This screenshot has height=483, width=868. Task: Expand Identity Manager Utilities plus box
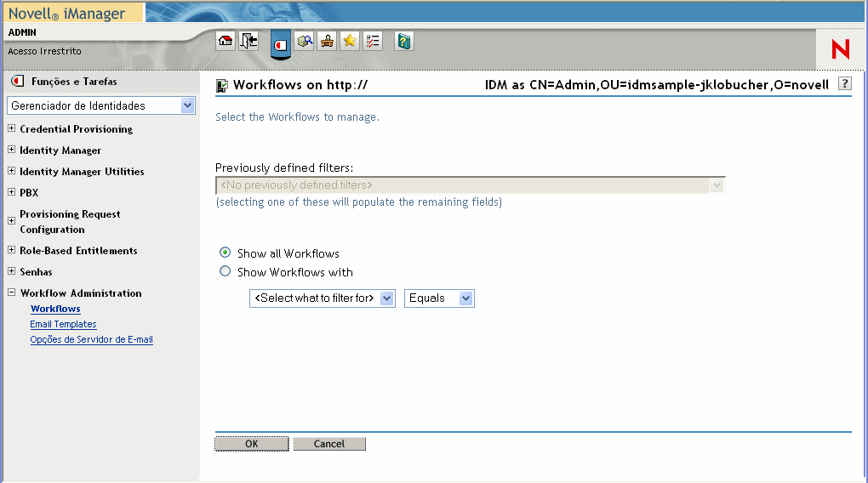(x=11, y=171)
